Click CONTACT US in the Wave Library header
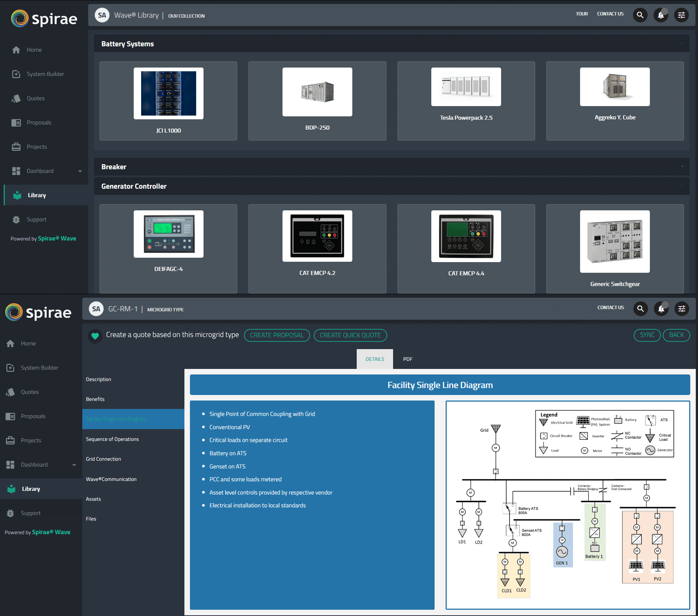Screen dimensions: 698x616 pyautogui.click(x=610, y=14)
